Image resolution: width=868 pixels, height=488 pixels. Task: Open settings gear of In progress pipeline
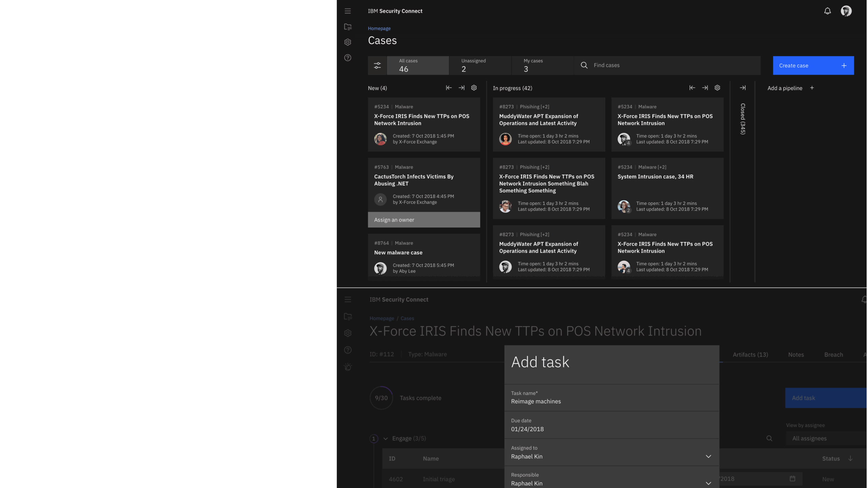[717, 88]
